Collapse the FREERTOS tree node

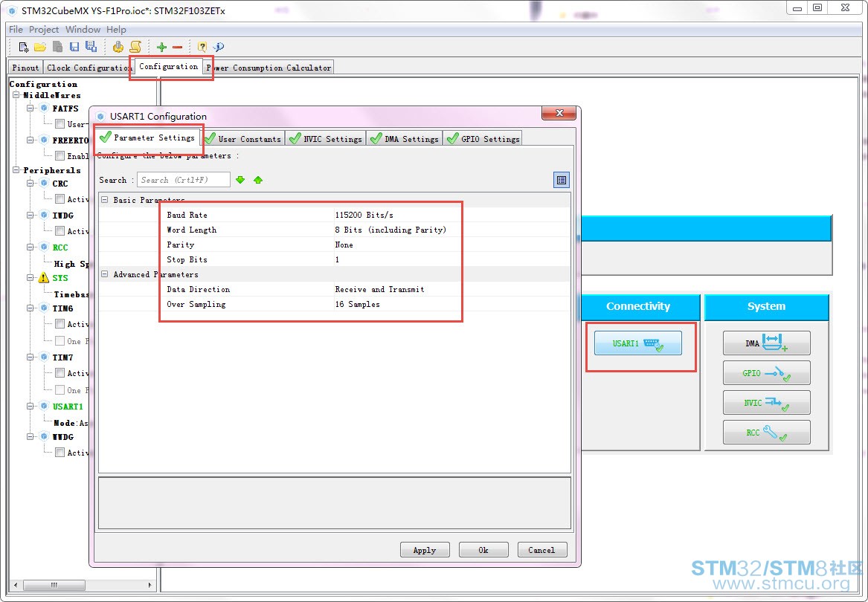tap(30, 140)
